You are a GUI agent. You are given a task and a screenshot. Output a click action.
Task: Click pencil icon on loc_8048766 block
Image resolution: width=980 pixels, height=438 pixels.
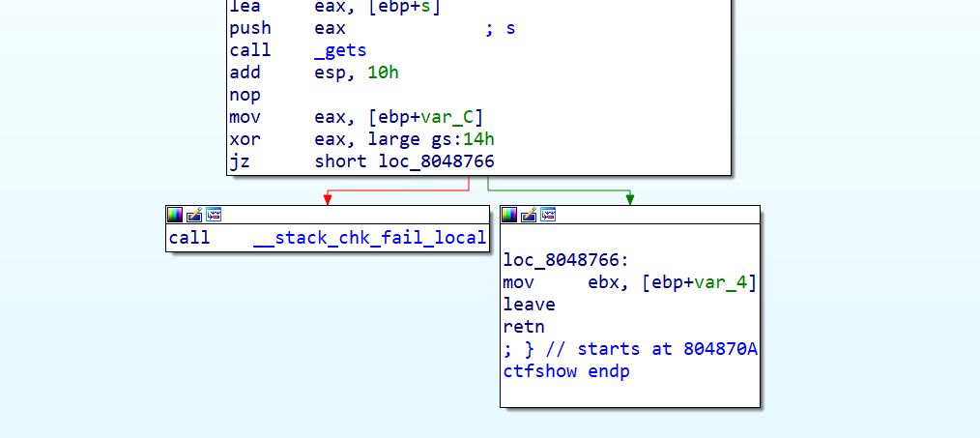(529, 215)
